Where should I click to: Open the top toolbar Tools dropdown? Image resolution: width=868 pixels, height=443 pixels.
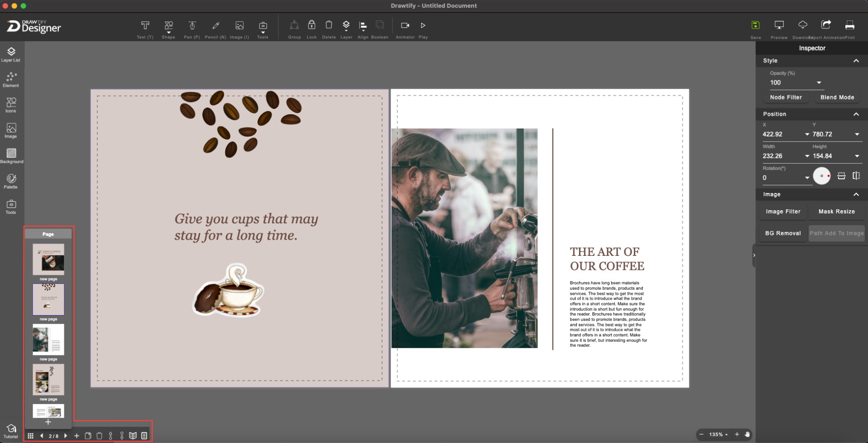coord(263,29)
